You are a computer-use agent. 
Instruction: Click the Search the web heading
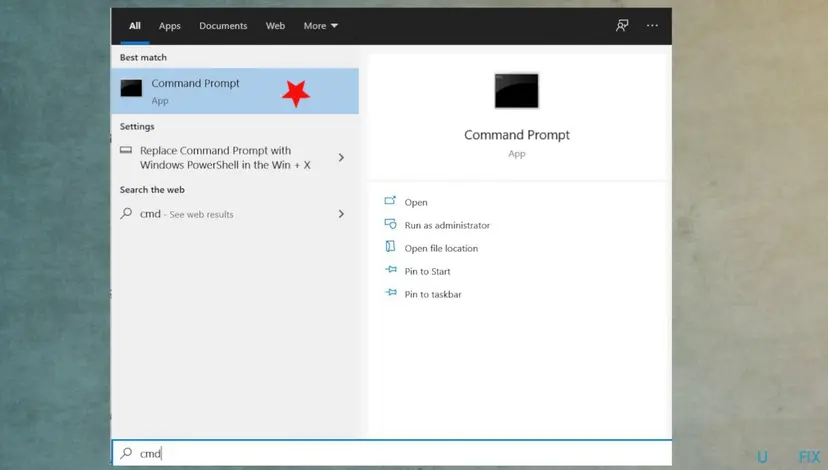pyautogui.click(x=152, y=190)
